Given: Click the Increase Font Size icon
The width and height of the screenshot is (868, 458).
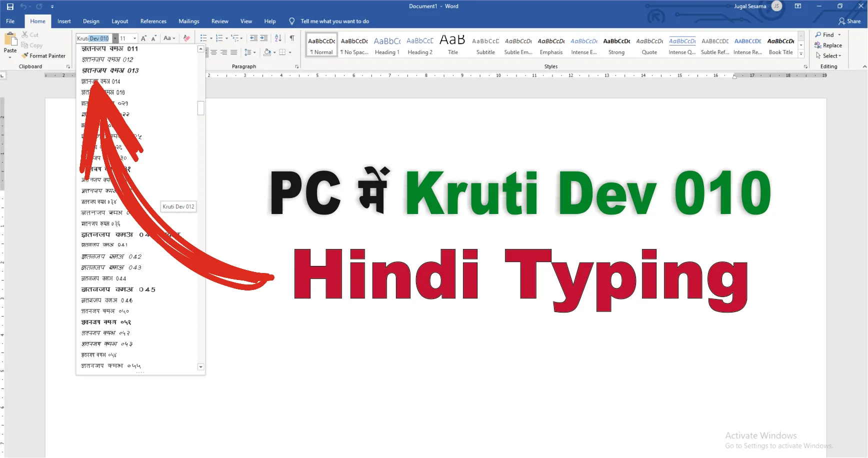Looking at the screenshot, I should [143, 38].
